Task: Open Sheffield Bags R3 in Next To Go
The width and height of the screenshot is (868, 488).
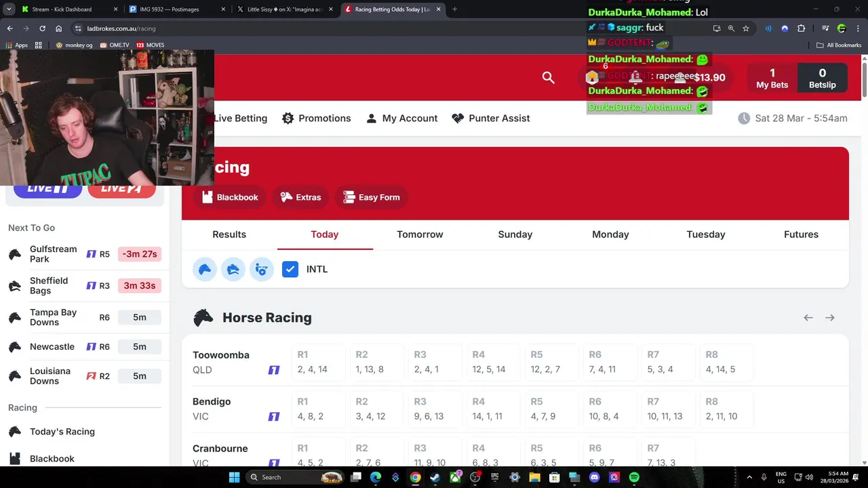Action: 85,285
